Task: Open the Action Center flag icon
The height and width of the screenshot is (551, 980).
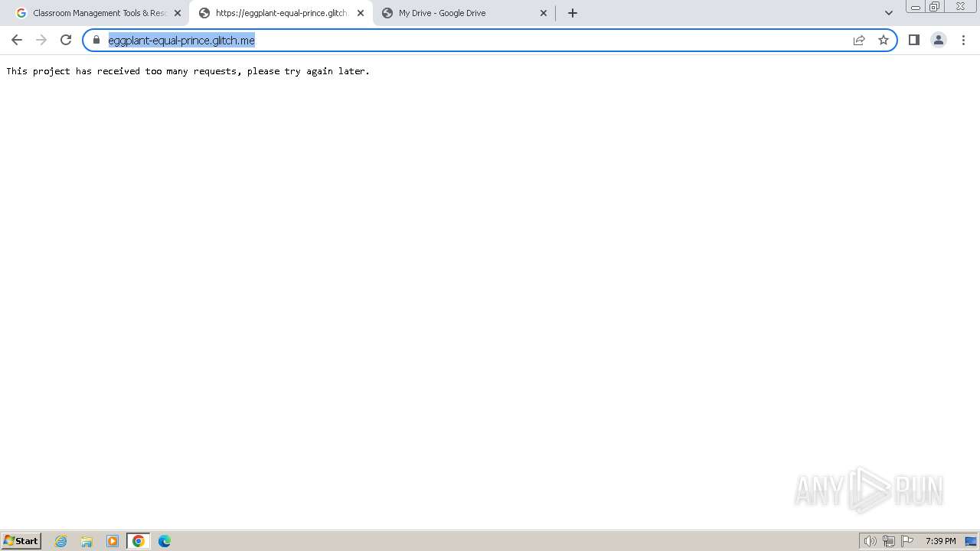Action: point(907,541)
